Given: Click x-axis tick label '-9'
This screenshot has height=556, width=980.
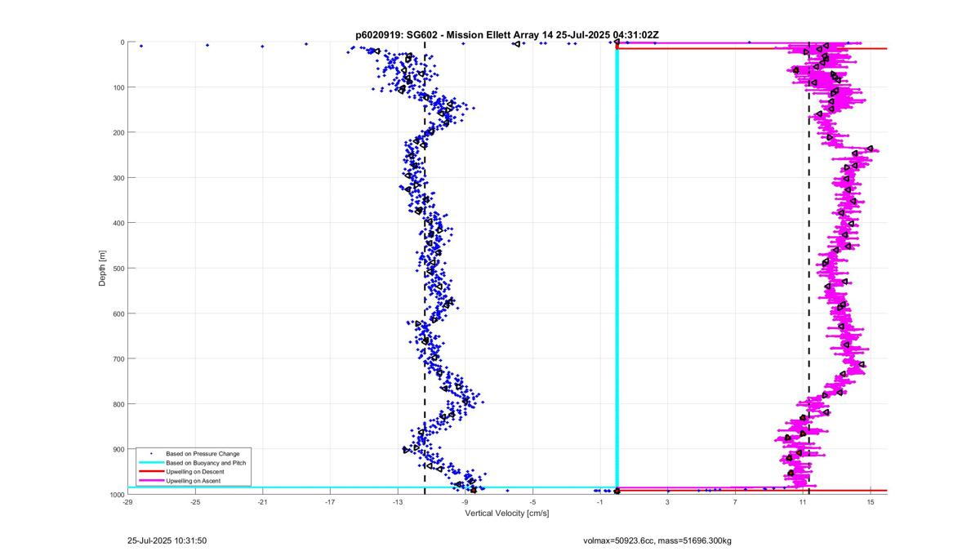Looking at the screenshot, I should coord(465,503).
